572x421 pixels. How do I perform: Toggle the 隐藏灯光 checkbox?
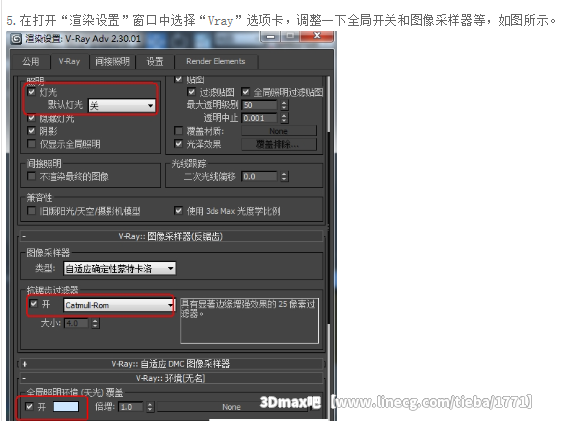click(31, 118)
